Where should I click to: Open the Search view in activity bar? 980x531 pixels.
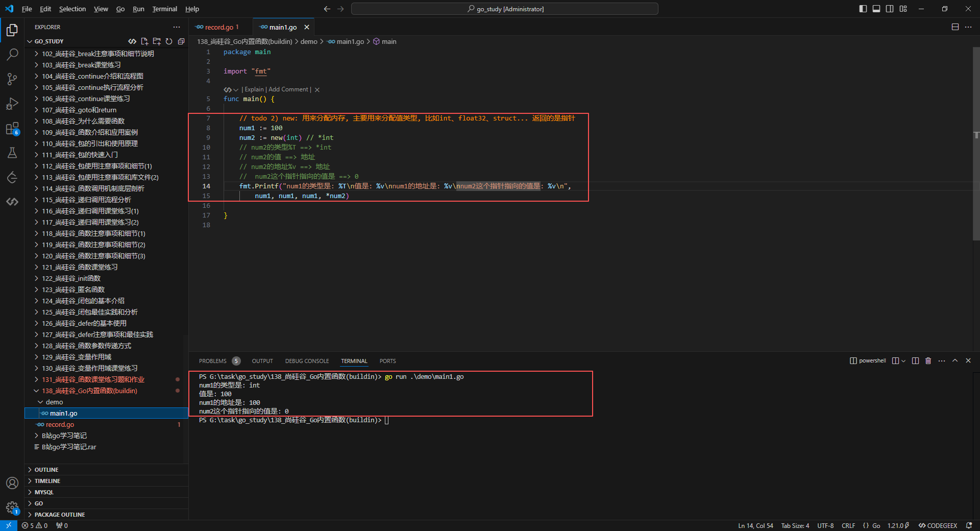click(12, 55)
